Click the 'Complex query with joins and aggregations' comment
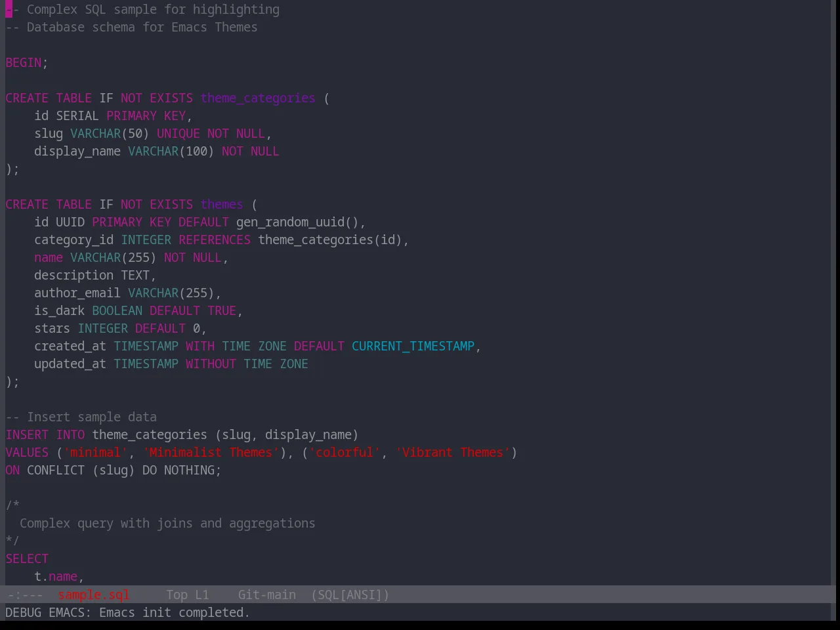Viewport: 840px width, 630px height. pos(167,523)
